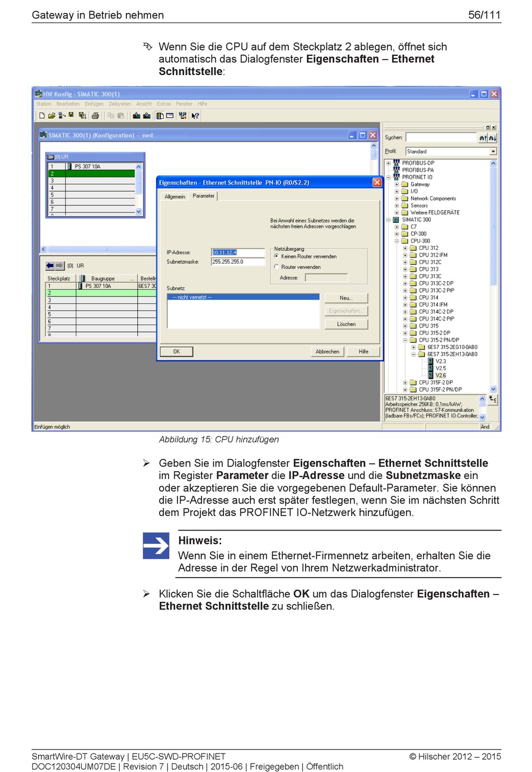Select the V2.3 CPU module icon

tap(430, 361)
